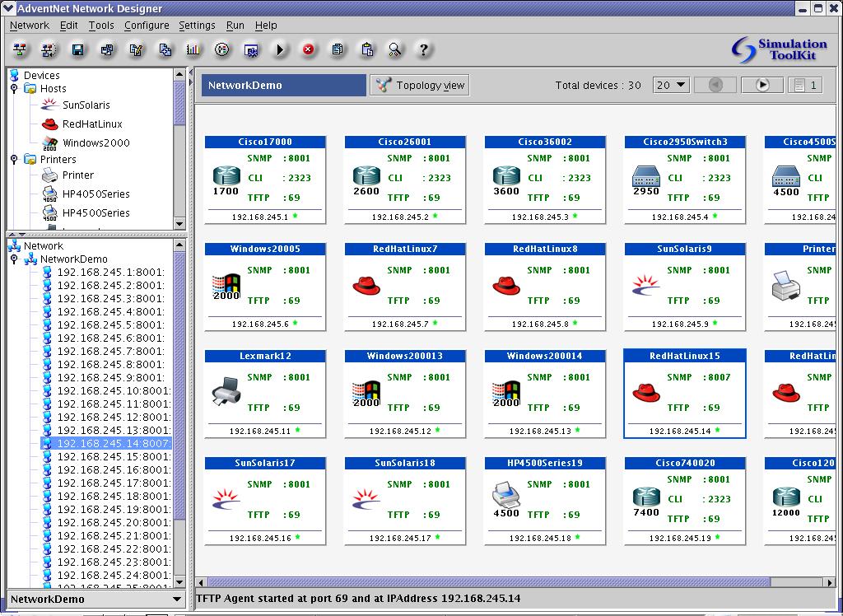Save the network with the floppy disk icon
843x616 pixels.
(x=78, y=50)
